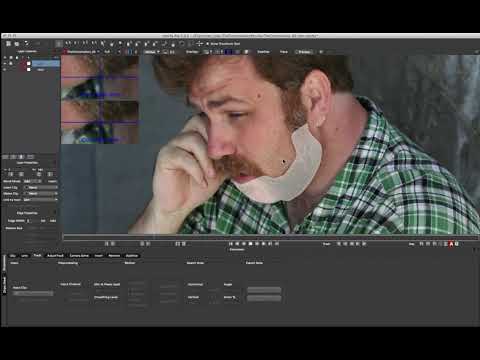Click the Stabilize button in the viewer bar
The height and width of the screenshot is (360, 480).
tap(263, 52)
